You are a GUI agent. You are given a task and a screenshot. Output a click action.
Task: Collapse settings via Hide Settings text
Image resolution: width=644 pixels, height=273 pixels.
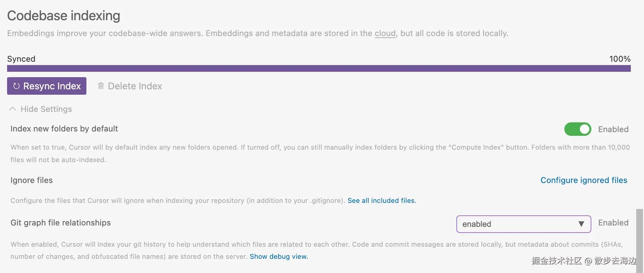[46, 109]
